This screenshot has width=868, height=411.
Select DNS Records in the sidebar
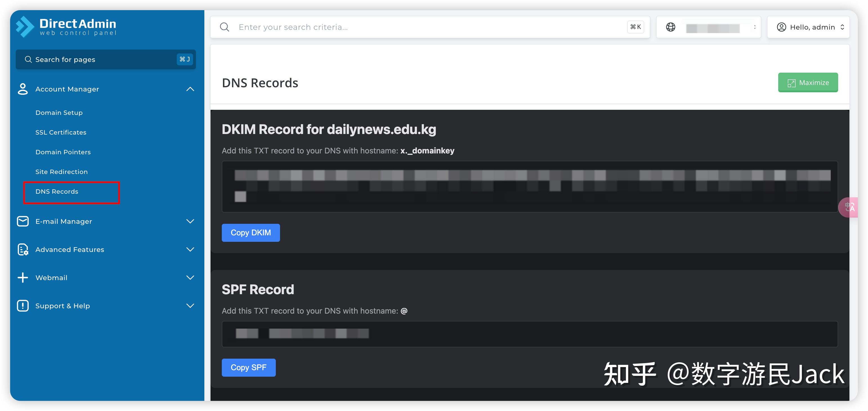click(57, 191)
